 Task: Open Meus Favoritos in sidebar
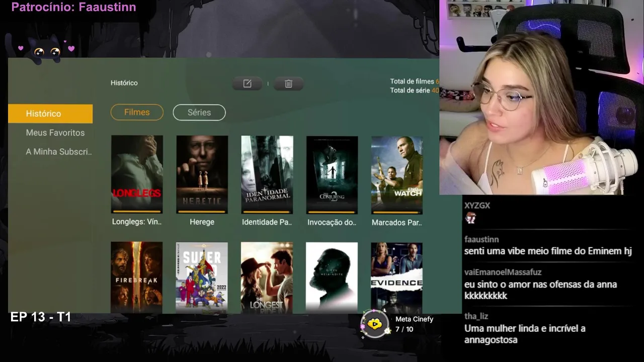click(x=55, y=133)
